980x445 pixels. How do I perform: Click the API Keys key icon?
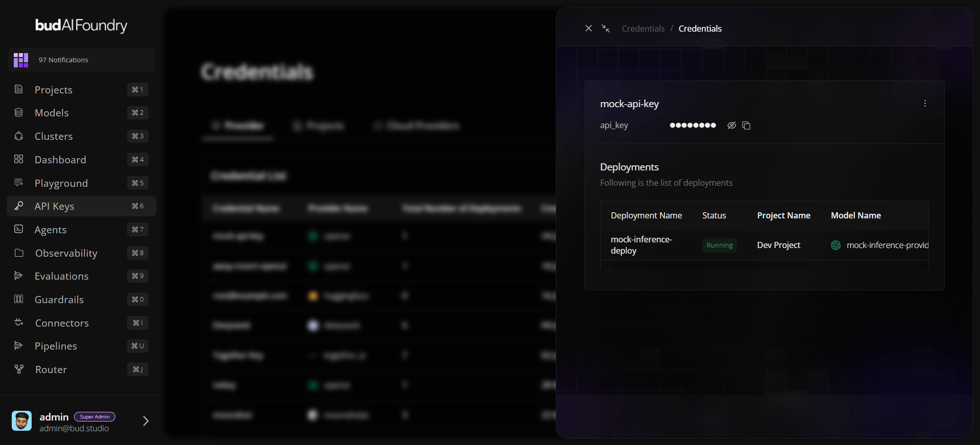point(19,206)
